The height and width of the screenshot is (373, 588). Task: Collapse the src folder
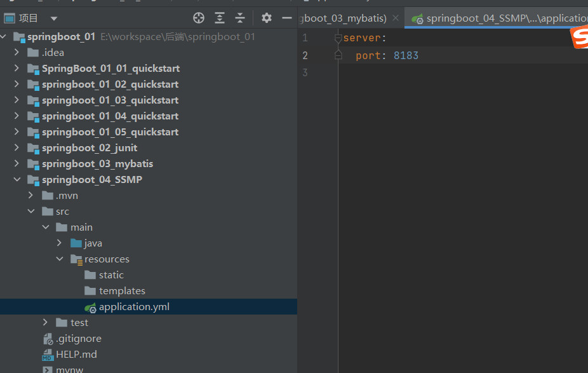pyautogui.click(x=31, y=211)
